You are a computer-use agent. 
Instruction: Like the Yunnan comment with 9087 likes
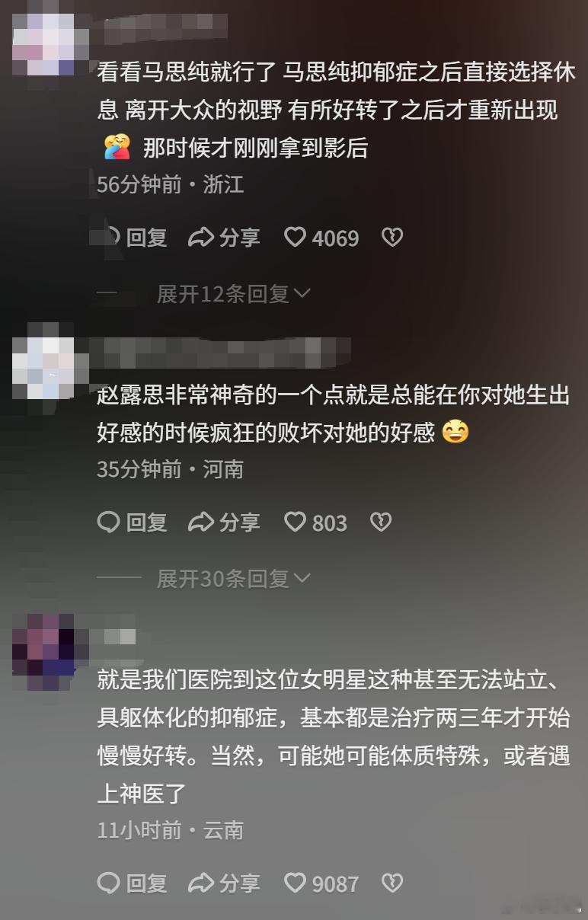[x=321, y=883]
